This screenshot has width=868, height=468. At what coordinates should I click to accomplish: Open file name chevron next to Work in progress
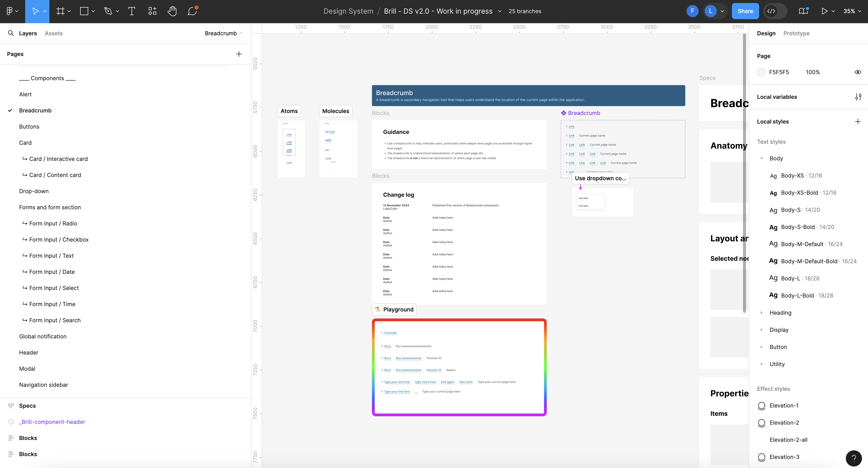click(x=500, y=11)
